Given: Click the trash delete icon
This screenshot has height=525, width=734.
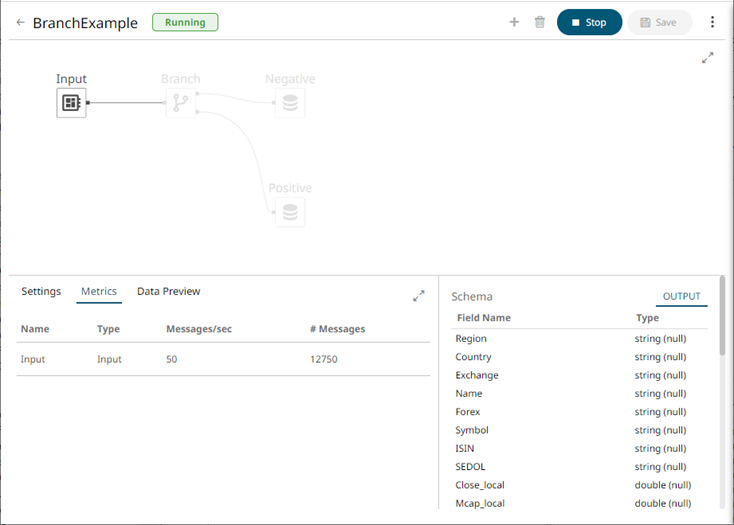Looking at the screenshot, I should point(540,22).
